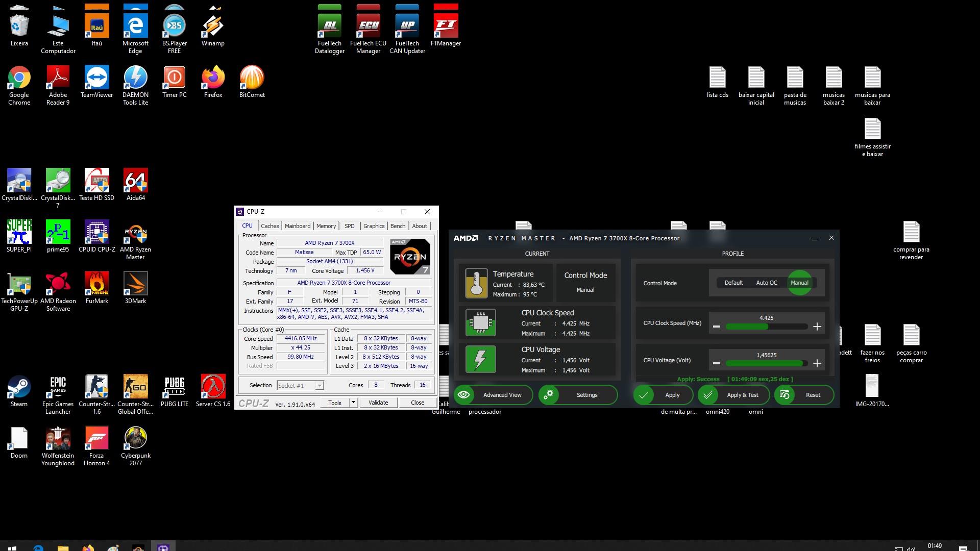Open the Lixeira recycle bin icon
Screen dimensions: 980x551
point(19,27)
